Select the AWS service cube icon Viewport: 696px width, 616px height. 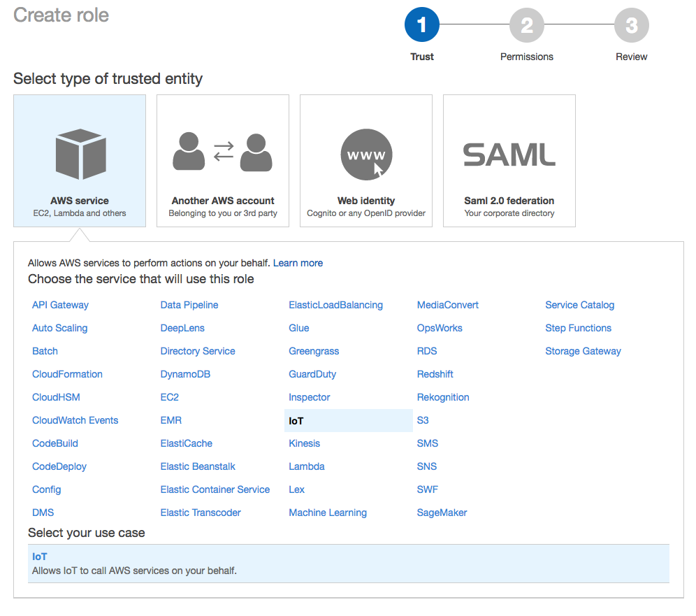tap(81, 154)
